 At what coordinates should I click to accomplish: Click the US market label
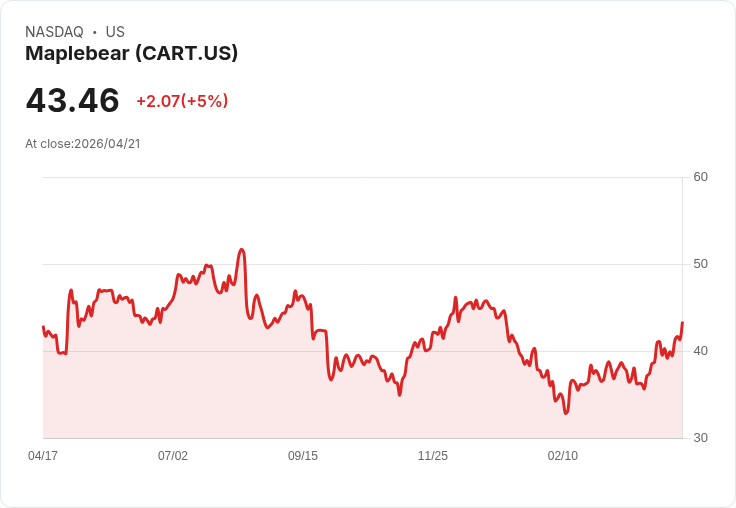point(115,32)
